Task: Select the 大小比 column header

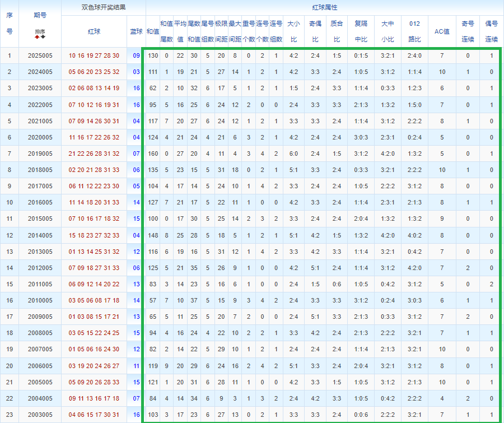Action: point(293,31)
